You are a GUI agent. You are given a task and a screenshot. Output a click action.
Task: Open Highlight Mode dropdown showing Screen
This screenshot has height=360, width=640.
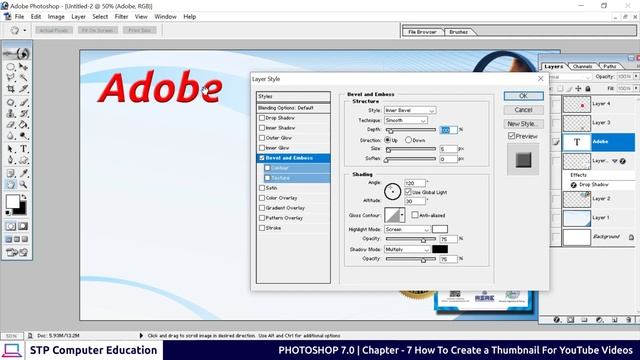(407, 229)
